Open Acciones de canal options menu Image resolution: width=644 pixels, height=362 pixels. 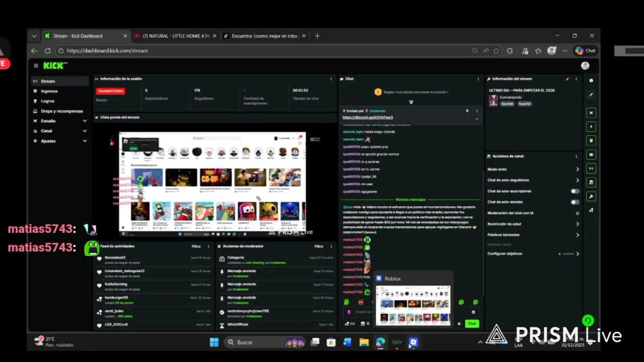pyautogui.click(x=577, y=156)
